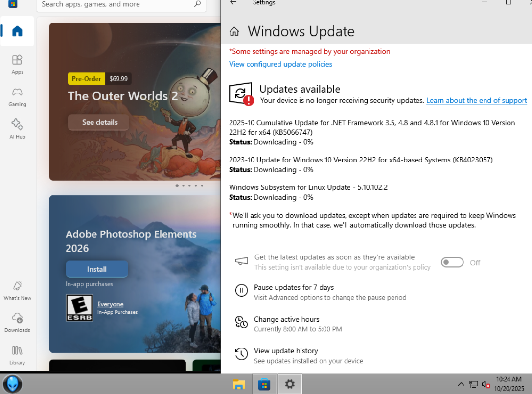The width and height of the screenshot is (532, 394).
Task: Open What's New in Store sidebar
Action: pos(17,291)
